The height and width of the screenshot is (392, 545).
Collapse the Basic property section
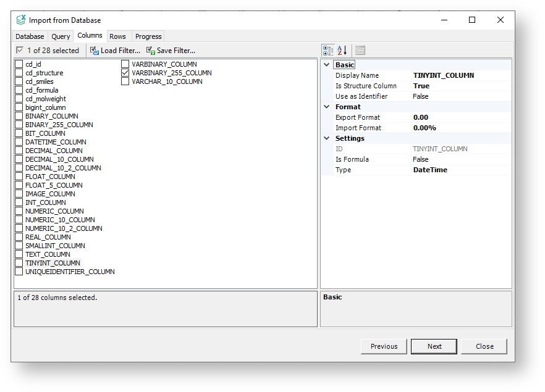[327, 64]
